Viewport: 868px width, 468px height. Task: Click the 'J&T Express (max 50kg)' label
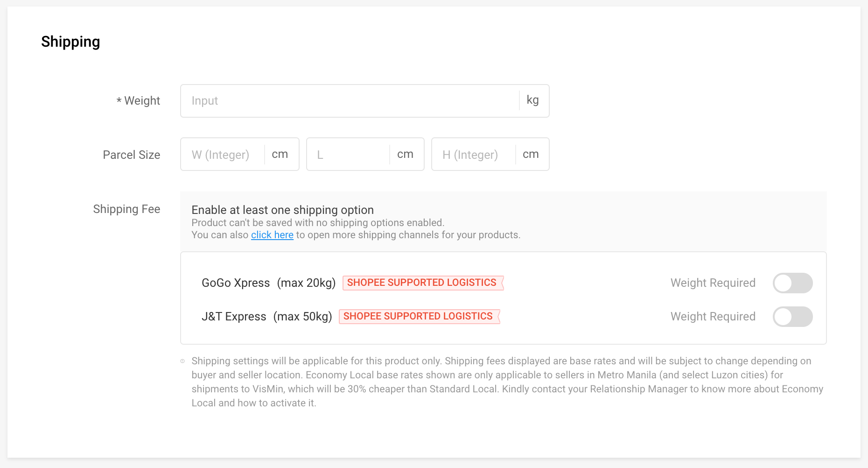pyautogui.click(x=267, y=317)
